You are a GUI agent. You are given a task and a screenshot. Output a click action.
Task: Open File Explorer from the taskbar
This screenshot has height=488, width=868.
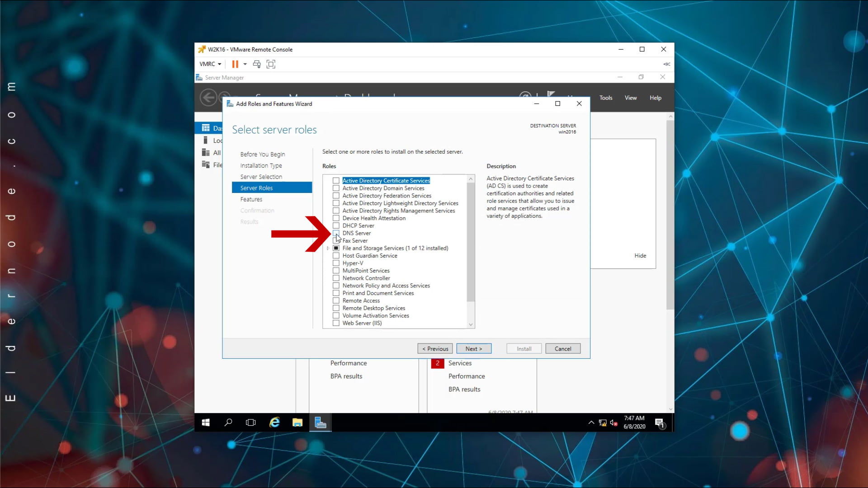coord(297,422)
